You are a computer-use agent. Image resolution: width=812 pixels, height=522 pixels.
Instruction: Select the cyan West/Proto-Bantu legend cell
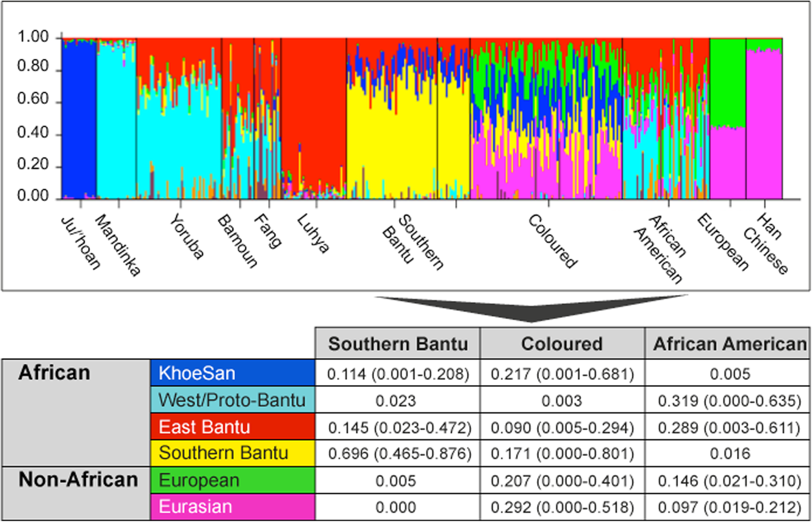pyautogui.click(x=232, y=400)
